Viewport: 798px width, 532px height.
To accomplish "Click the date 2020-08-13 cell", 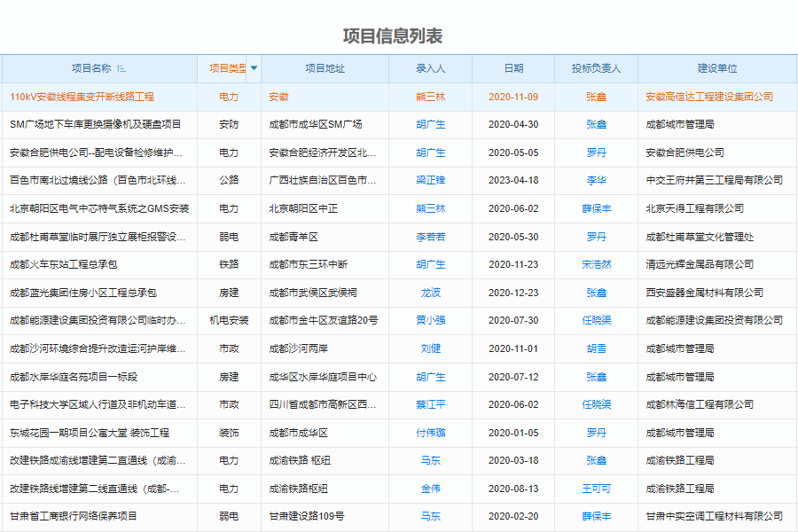I will pyautogui.click(x=513, y=489).
